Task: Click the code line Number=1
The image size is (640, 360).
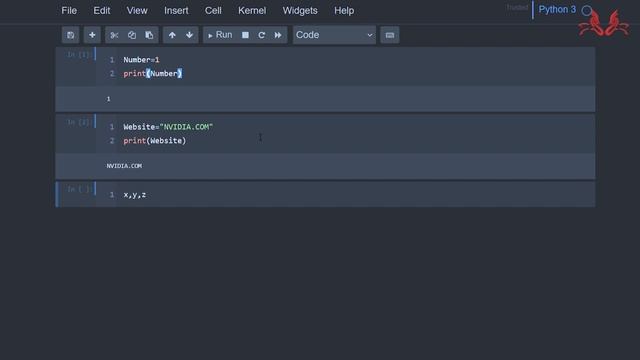Action: tap(141, 60)
